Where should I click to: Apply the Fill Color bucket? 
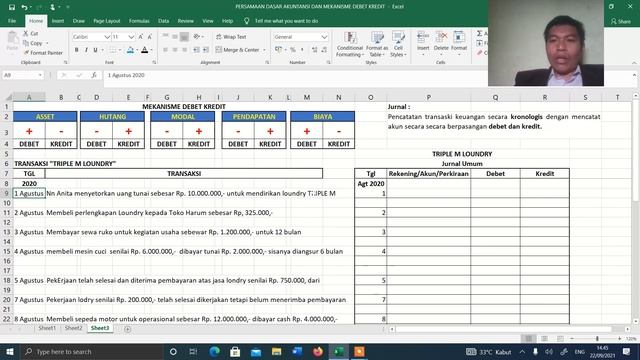(130, 50)
